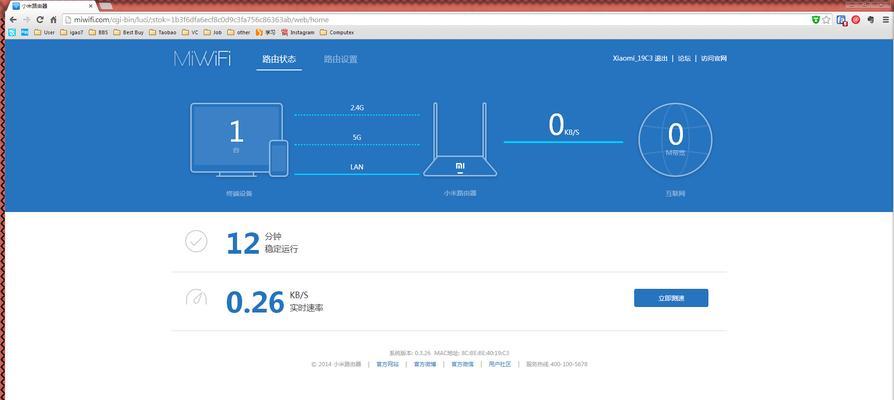Open the browser home page icon
Screen dimensions: 894x400
pos(53,20)
